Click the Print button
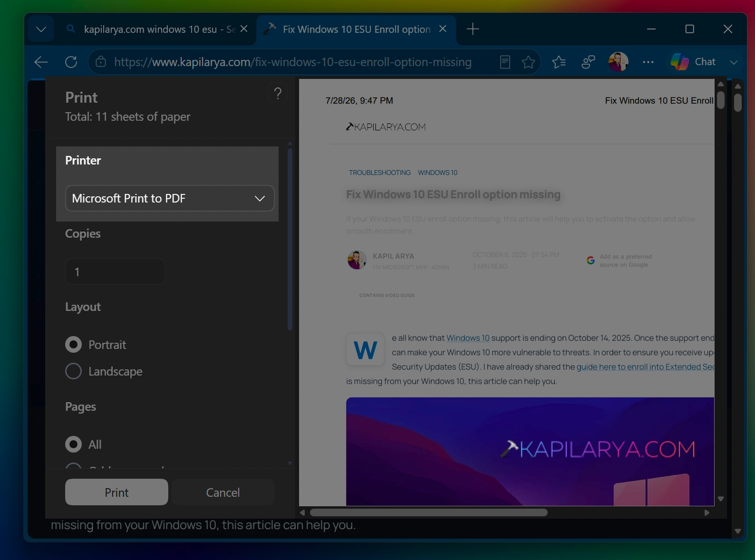The image size is (755, 560). (x=116, y=492)
